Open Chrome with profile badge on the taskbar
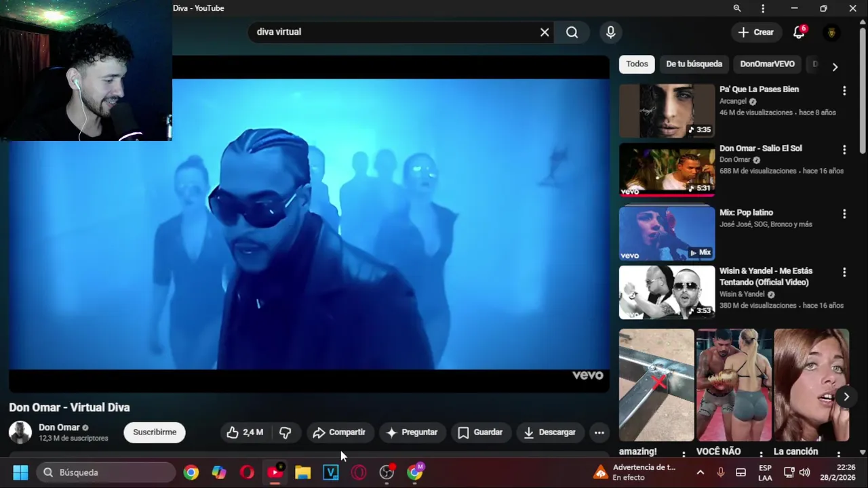The image size is (868, 488). coord(415,472)
